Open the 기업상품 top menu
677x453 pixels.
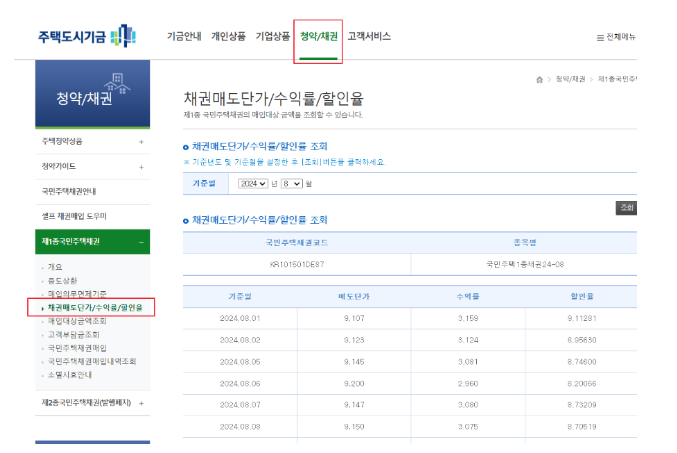[x=273, y=36]
